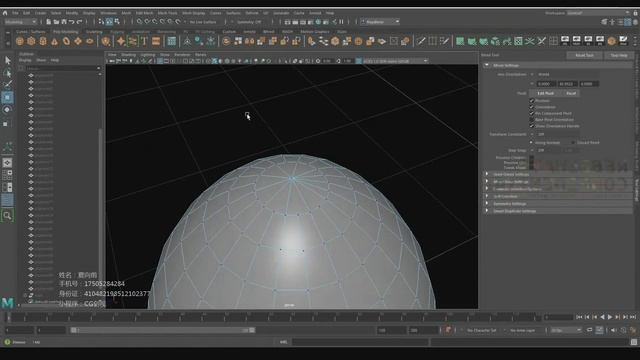Select the arrow Select tool in toolbox
This screenshot has width=640, height=360.
coord(7,60)
